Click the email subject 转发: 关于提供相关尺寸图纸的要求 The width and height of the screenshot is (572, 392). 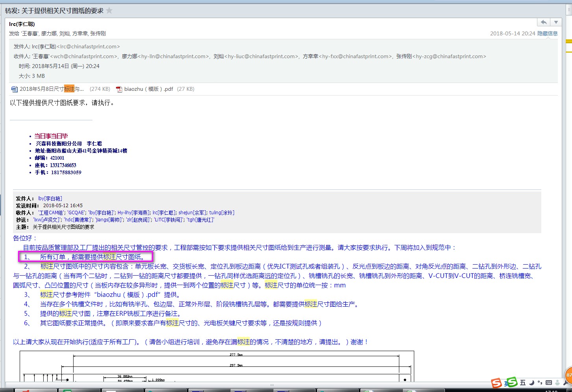click(x=54, y=11)
